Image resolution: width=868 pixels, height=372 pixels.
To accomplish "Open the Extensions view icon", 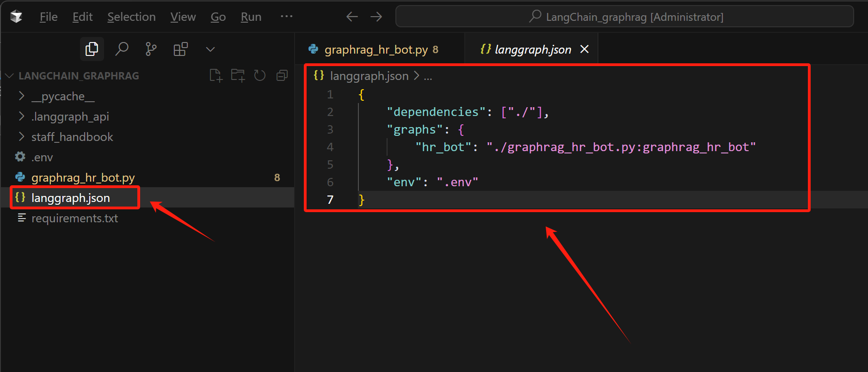I will pyautogui.click(x=180, y=49).
